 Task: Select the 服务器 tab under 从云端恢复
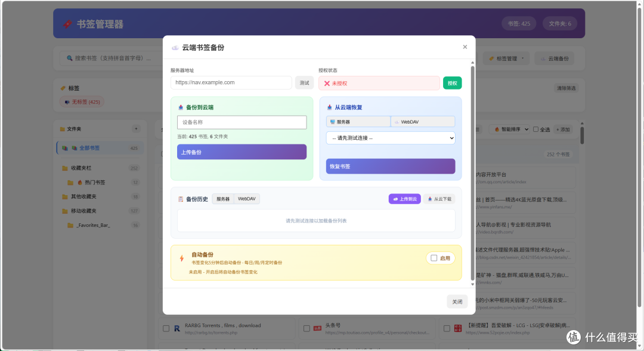358,122
